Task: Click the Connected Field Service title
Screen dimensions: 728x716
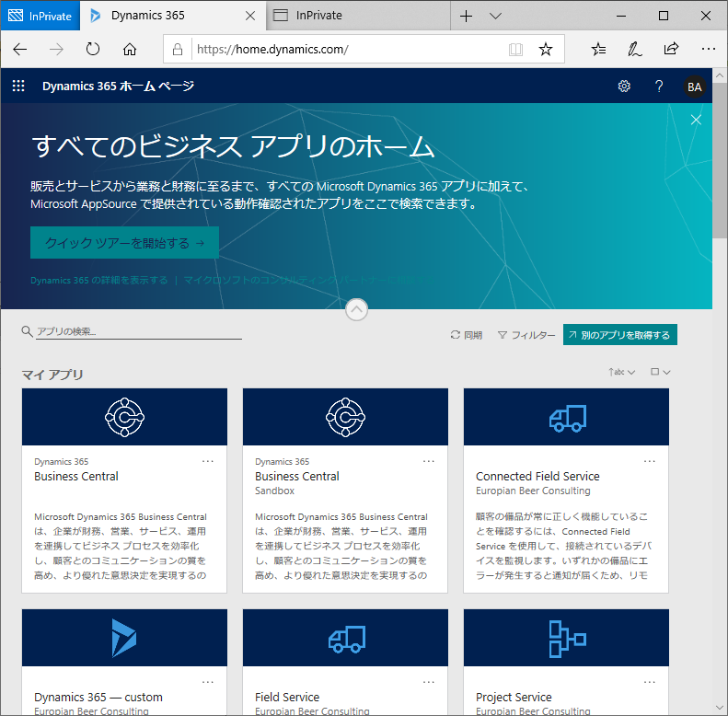Action: (537, 477)
